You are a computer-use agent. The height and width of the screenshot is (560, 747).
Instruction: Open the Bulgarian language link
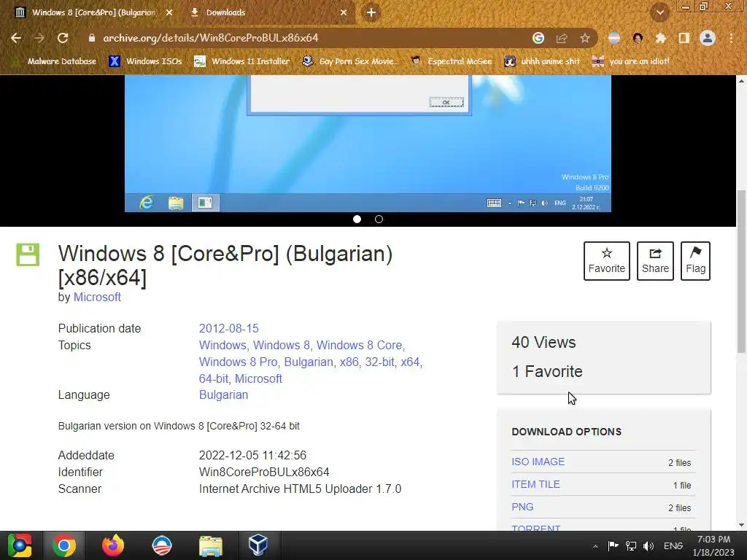click(x=223, y=394)
